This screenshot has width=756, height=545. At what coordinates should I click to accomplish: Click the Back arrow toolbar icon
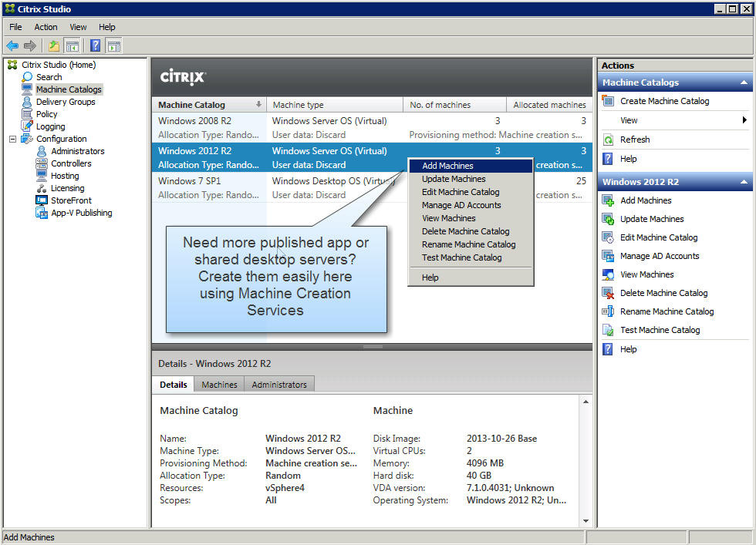pyautogui.click(x=12, y=45)
